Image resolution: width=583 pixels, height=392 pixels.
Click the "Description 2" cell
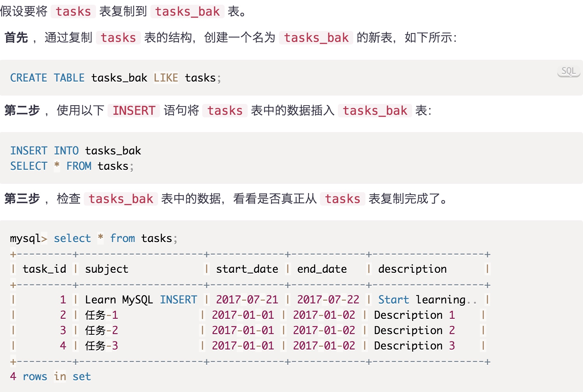point(414,330)
